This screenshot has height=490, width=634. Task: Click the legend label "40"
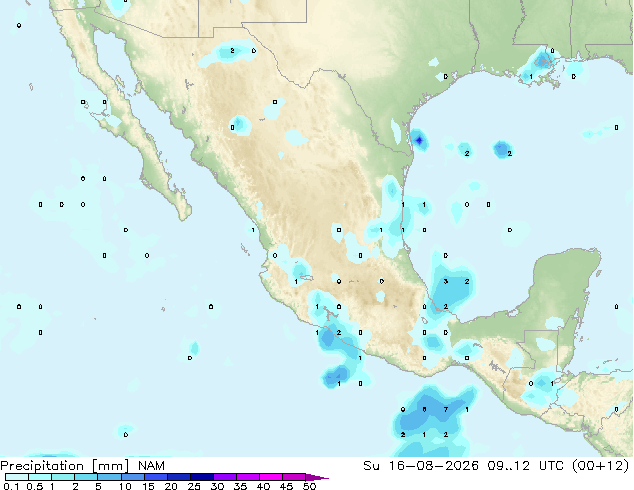pyautogui.click(x=263, y=486)
